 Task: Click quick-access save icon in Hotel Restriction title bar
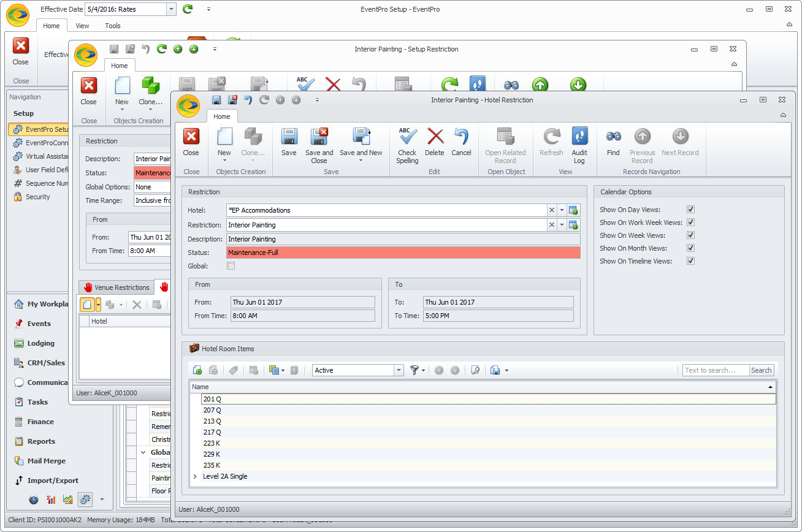pos(216,100)
